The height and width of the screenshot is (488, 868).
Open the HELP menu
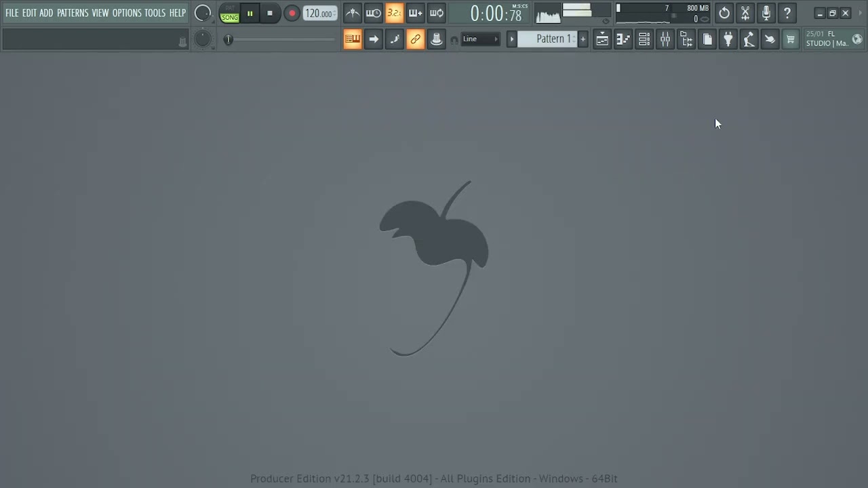click(x=178, y=13)
